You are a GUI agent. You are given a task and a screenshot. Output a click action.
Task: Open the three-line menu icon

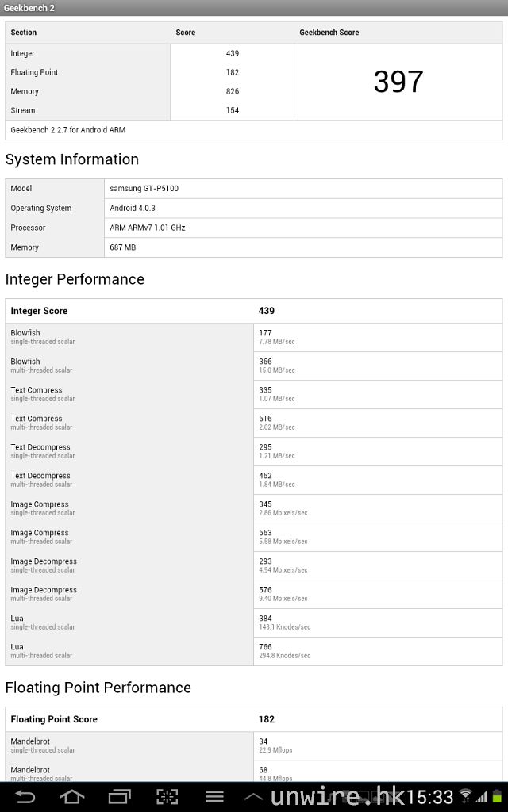point(214,796)
